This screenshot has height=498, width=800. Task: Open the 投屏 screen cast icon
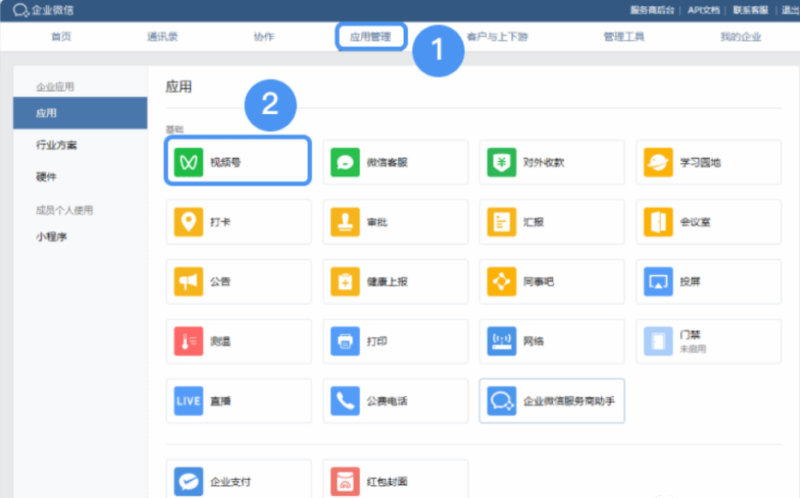click(x=658, y=282)
